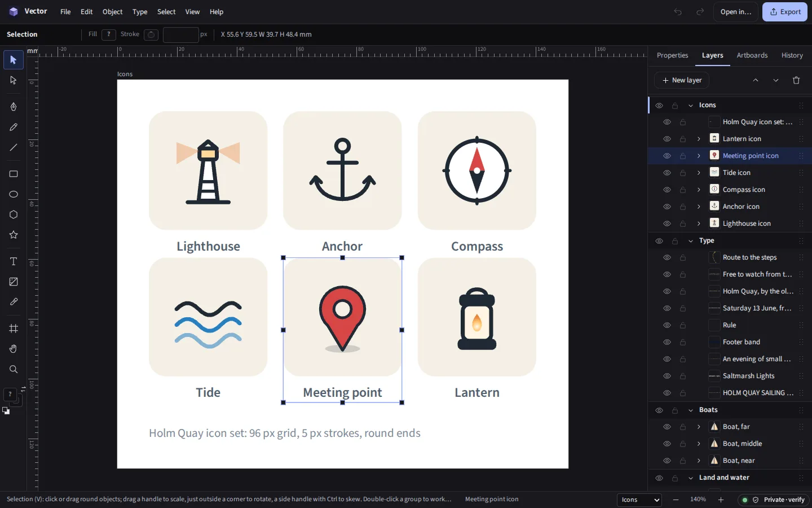Pick the Star shape tool

(x=14, y=235)
